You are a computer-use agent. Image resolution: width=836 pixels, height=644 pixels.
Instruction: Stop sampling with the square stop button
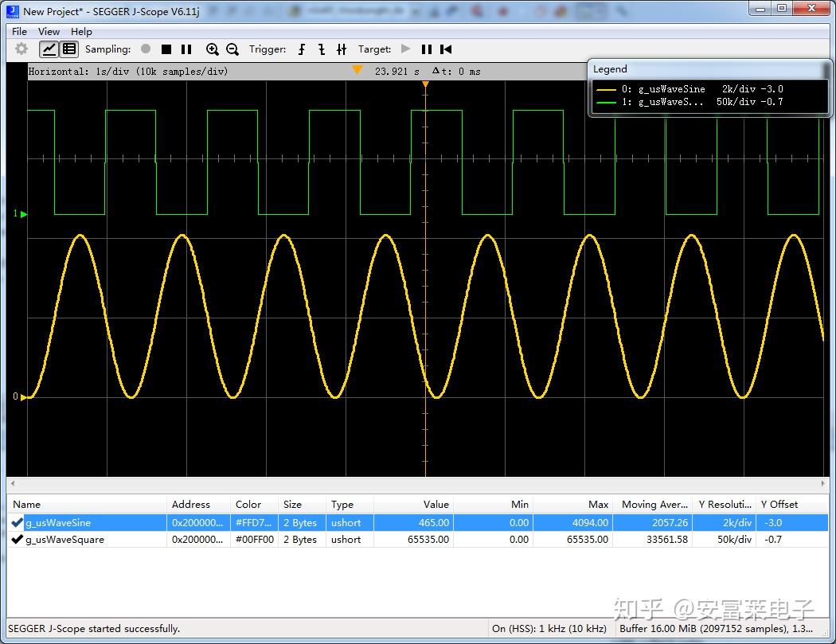166,49
